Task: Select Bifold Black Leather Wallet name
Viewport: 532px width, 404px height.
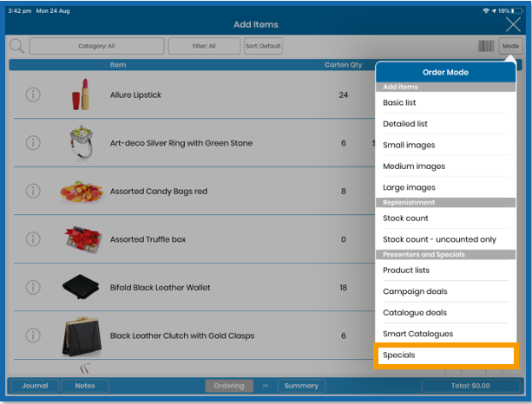Action: point(161,288)
